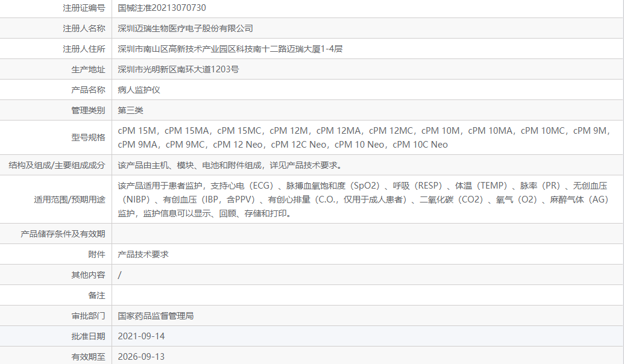This screenshot has height=364, width=624.
Task: Click the product name 病人监护仪
Action: point(134,90)
